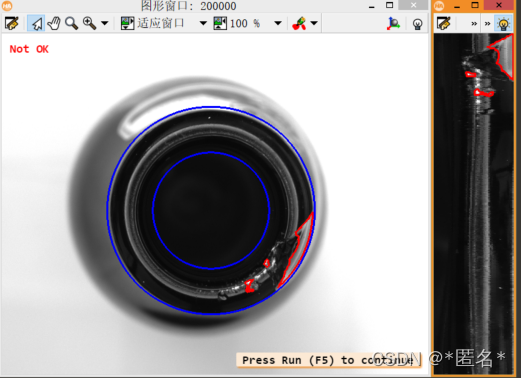
Task: Close the orange side window
Action: [x=499, y=5]
